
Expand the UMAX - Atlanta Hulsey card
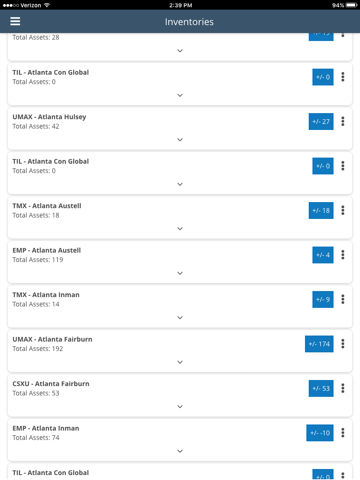tap(180, 140)
